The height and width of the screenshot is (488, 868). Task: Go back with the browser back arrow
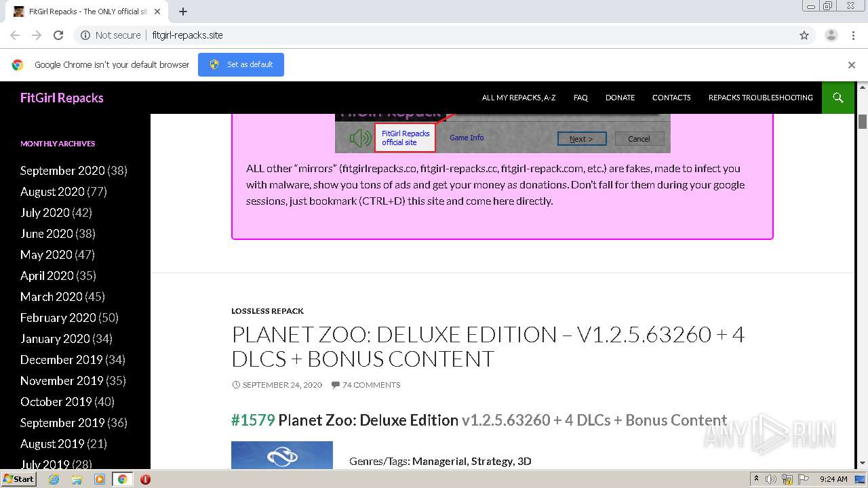click(x=15, y=35)
